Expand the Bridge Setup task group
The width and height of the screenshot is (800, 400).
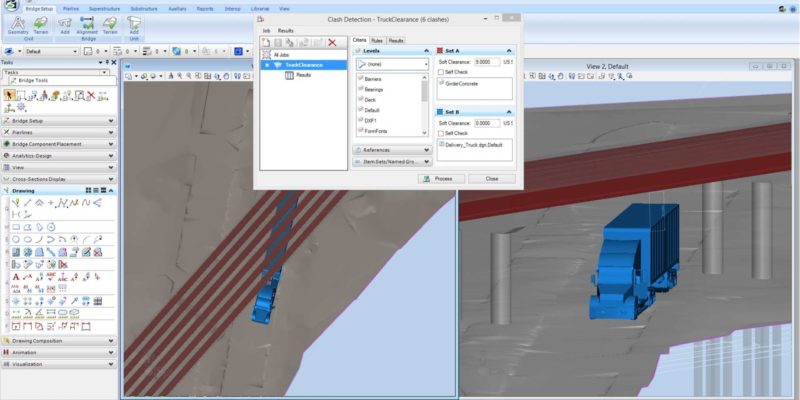click(59, 121)
